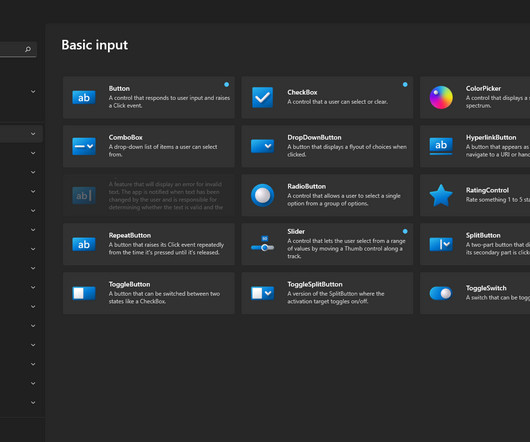Click the dimmed ab| text cursor icon
Image resolution: width=530 pixels, height=442 pixels.
click(x=84, y=196)
